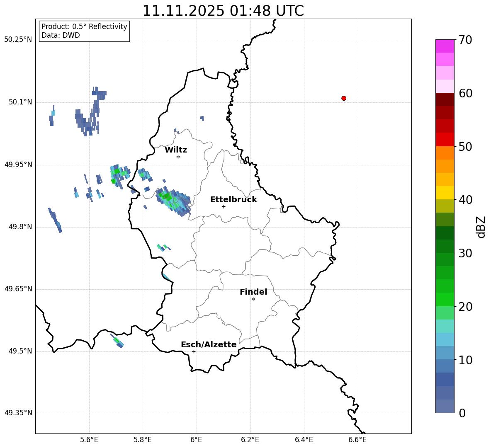Click the 6.2°E longitude label
This screenshot has width=491, height=448.
(250, 440)
